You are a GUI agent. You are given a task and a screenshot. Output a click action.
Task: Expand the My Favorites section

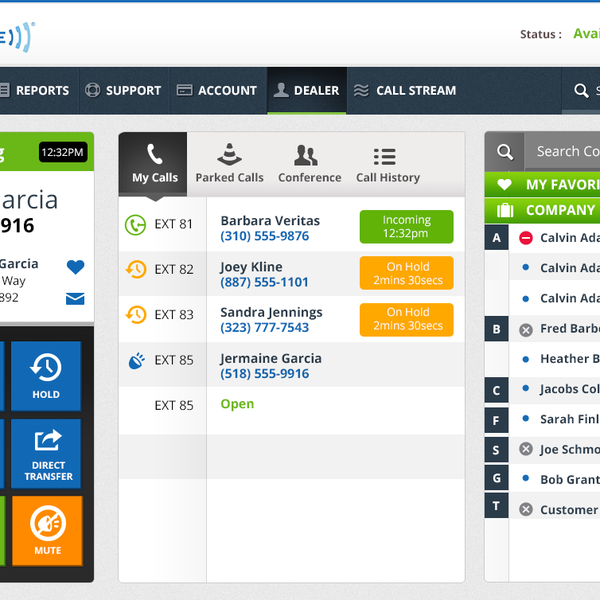(542, 184)
